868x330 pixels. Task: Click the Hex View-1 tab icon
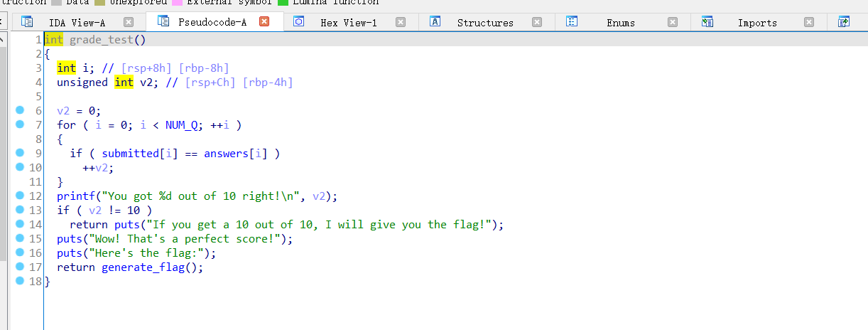pyautogui.click(x=299, y=23)
